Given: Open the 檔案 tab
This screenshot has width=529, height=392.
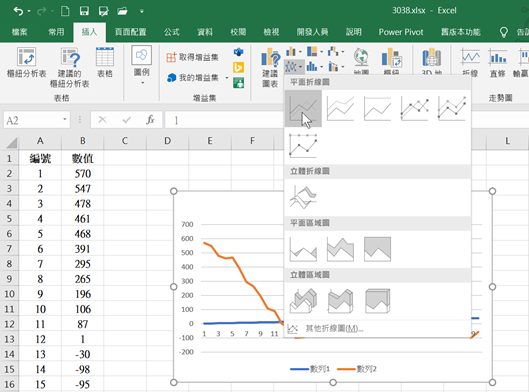Looking at the screenshot, I should (x=20, y=32).
